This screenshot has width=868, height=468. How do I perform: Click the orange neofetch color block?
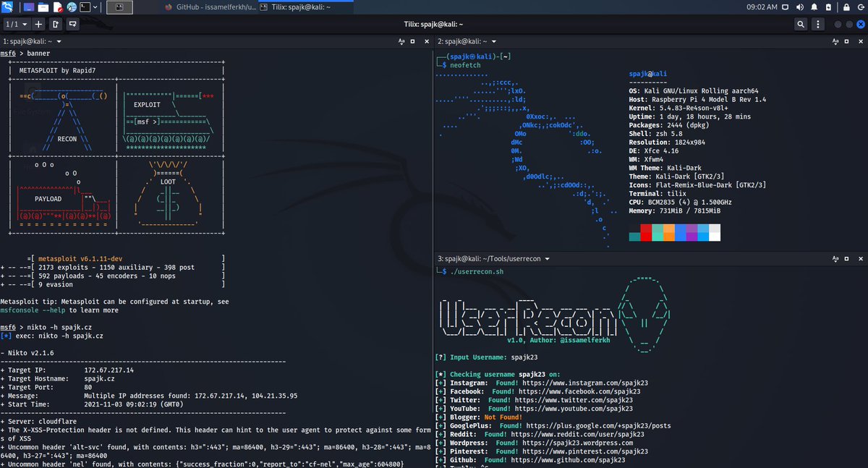668,233
